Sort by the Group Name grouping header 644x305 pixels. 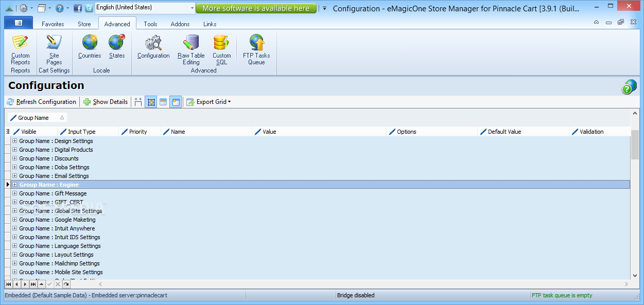[37, 118]
